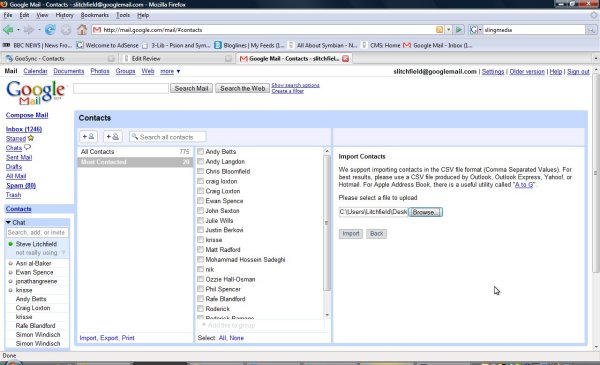Screen dimensions: 600x365
Task: Open the Forward button history dropdown arrow
Action: click(39, 29)
